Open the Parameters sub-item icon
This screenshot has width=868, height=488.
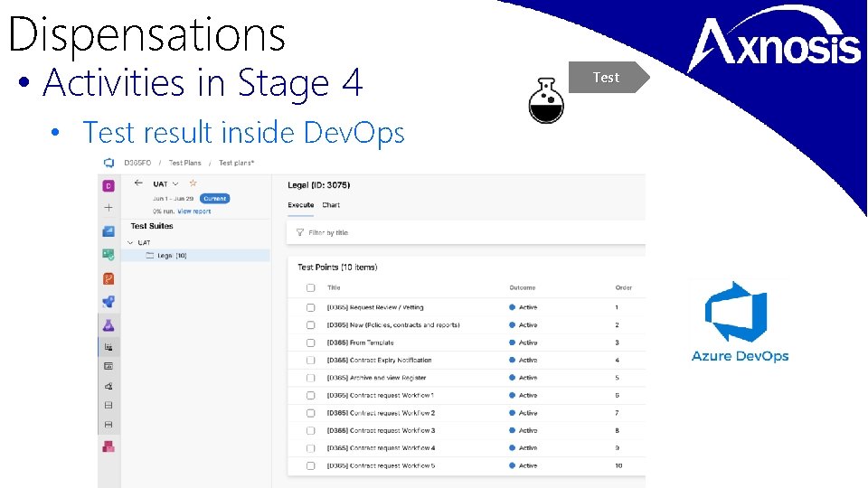pyautogui.click(x=108, y=386)
